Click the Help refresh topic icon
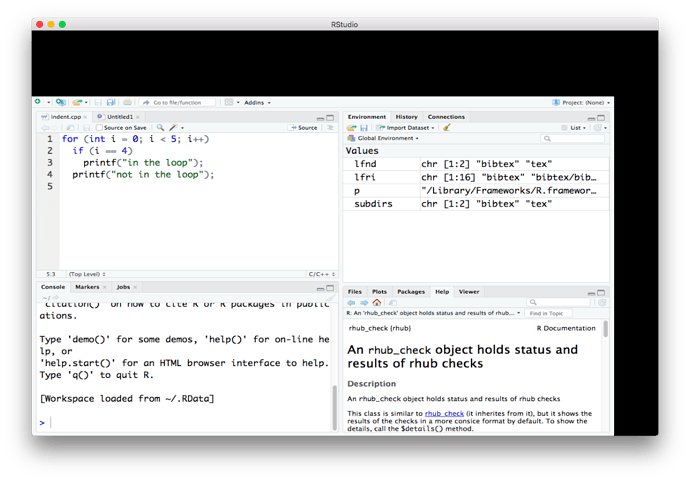 tap(602, 302)
